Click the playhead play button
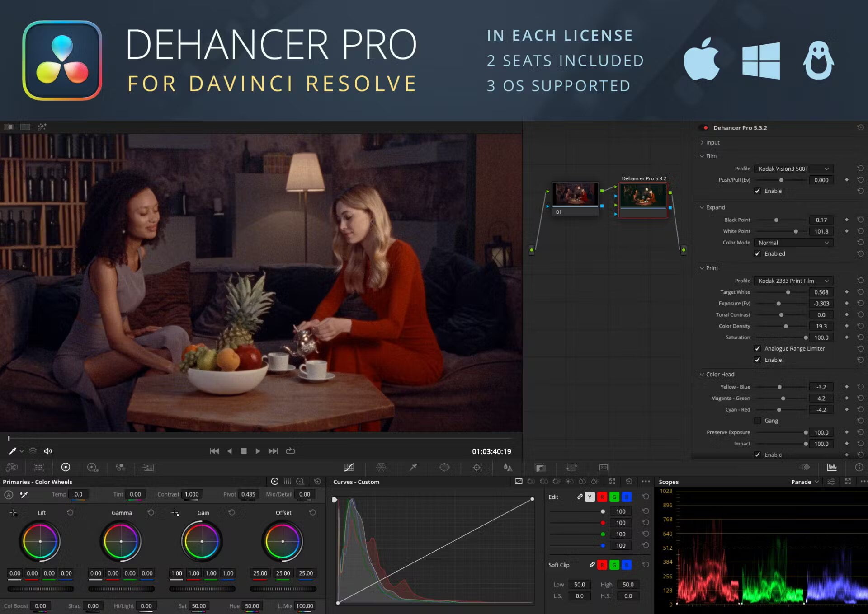The image size is (868, 614). (x=258, y=451)
